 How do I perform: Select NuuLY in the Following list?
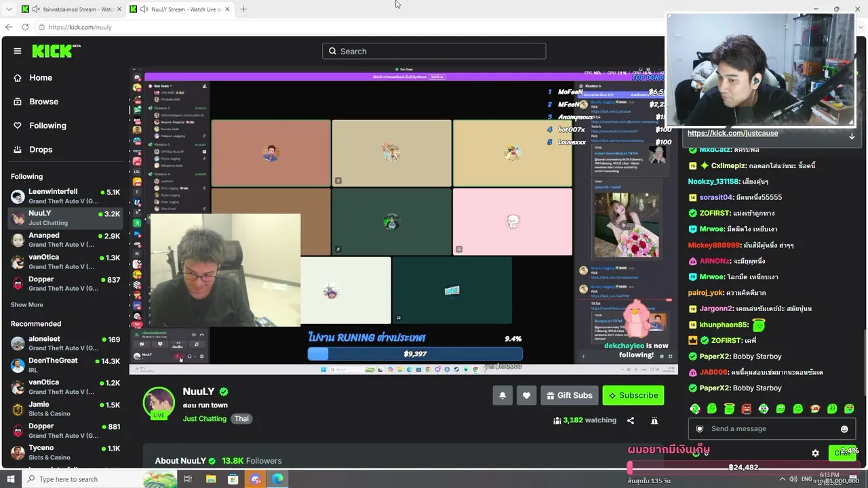pos(65,218)
